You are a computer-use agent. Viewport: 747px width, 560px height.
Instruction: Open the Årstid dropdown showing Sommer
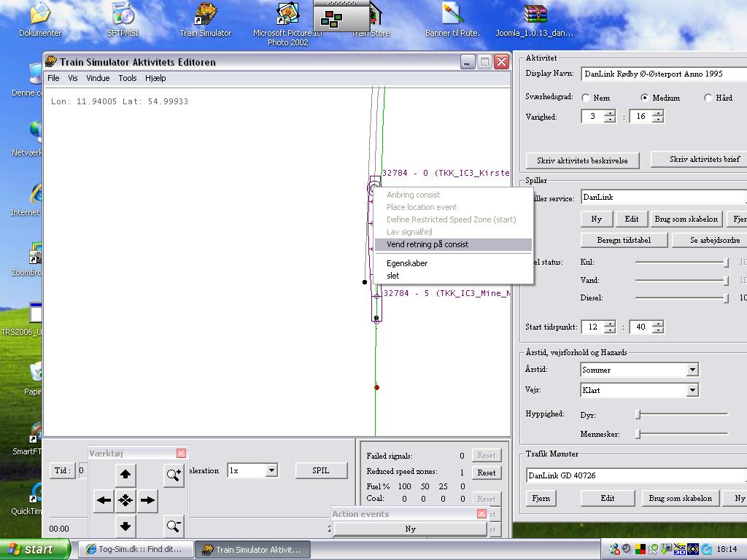point(693,370)
